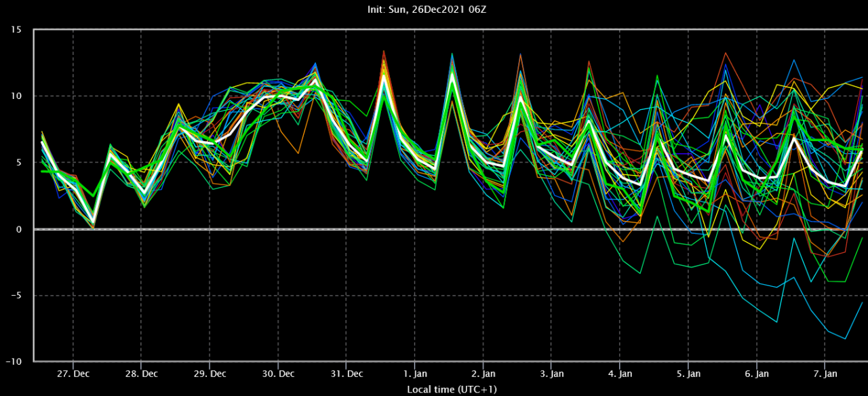Select the '1. Jan' date label
This screenshot has height=396, width=868.
tap(414, 374)
